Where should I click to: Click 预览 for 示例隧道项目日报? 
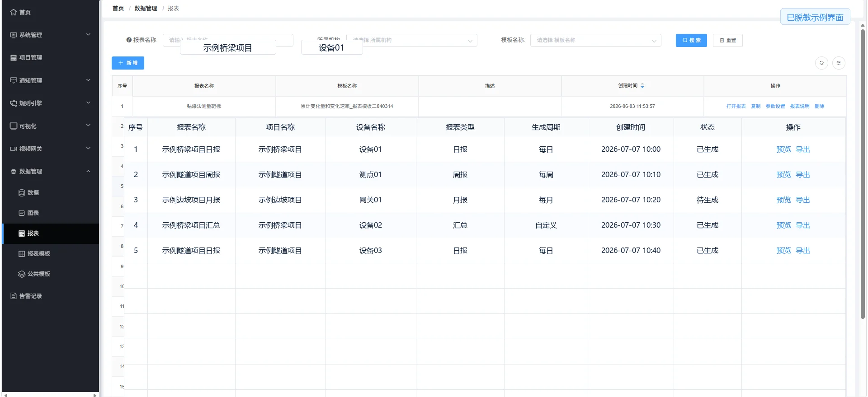click(x=783, y=250)
